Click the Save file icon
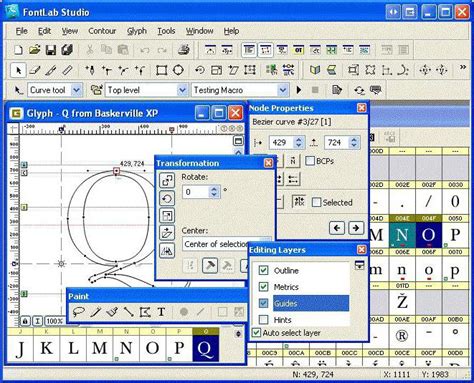Screen dimensions: 474x383 point(51,50)
